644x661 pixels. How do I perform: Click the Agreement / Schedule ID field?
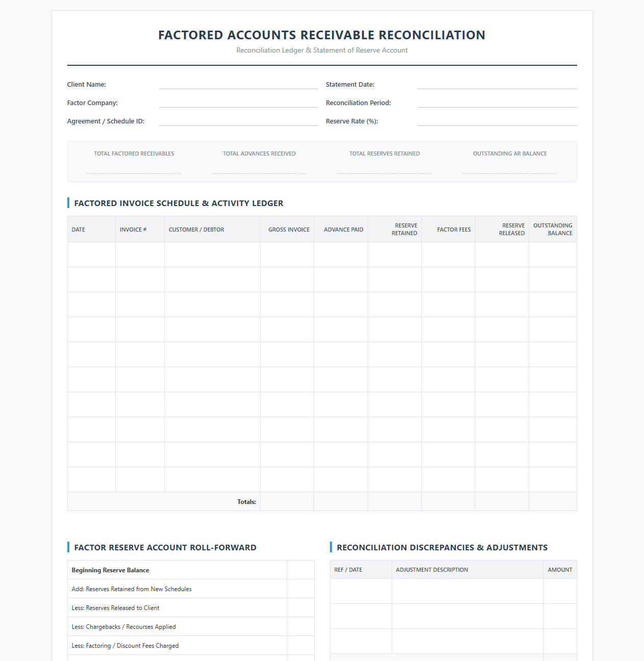(x=238, y=121)
